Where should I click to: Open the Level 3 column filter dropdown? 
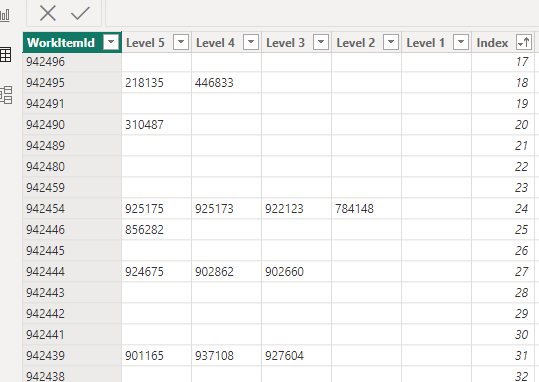click(321, 42)
